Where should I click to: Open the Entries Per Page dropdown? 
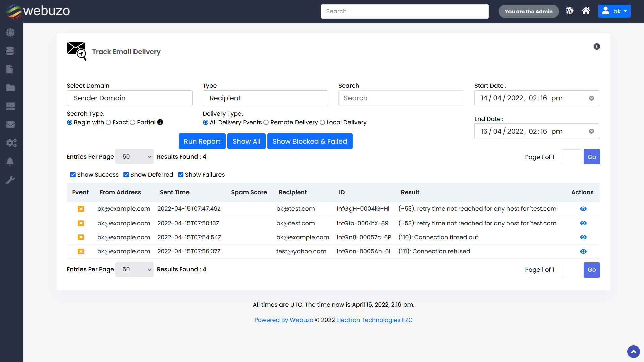(x=134, y=156)
